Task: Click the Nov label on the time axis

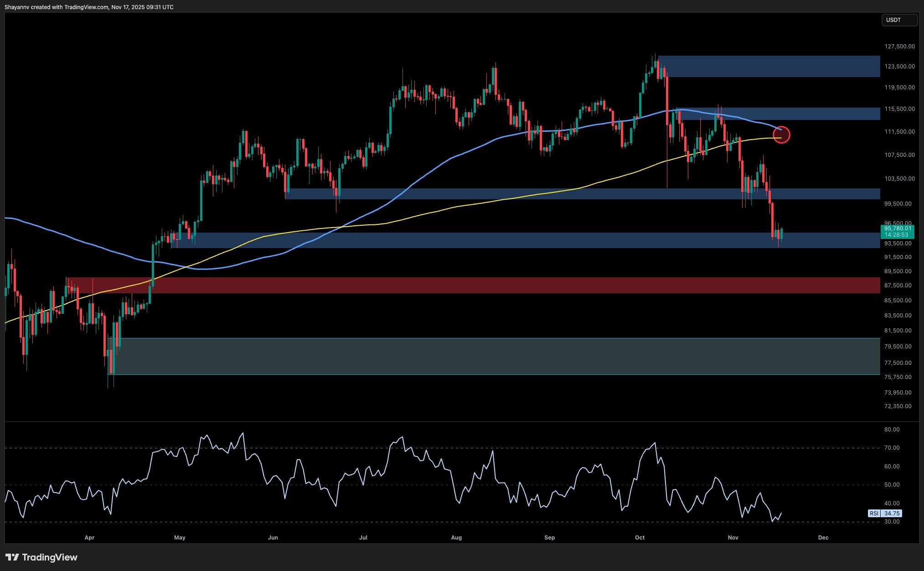Action: (x=733, y=538)
